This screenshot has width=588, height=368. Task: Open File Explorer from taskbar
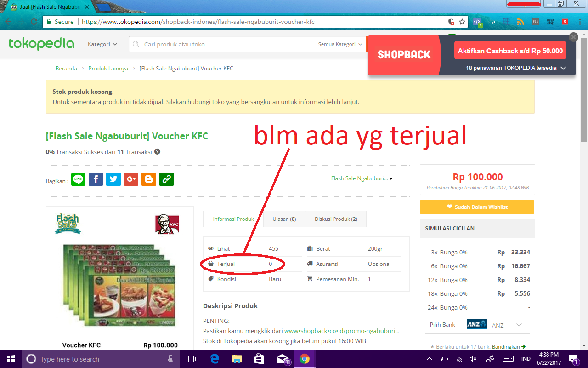(237, 359)
